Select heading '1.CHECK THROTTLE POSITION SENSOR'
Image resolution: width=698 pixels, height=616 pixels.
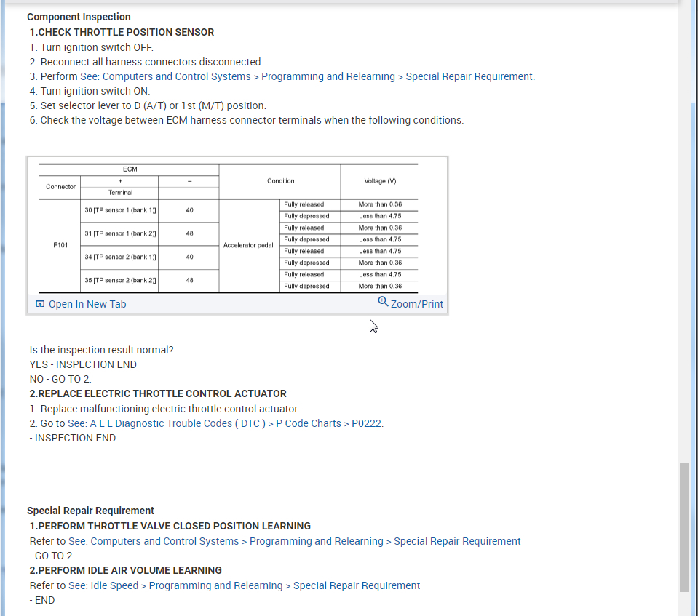coord(122,33)
